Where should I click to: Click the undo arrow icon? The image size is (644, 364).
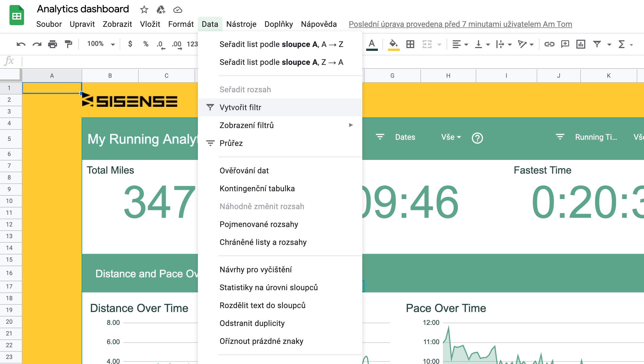[21, 44]
